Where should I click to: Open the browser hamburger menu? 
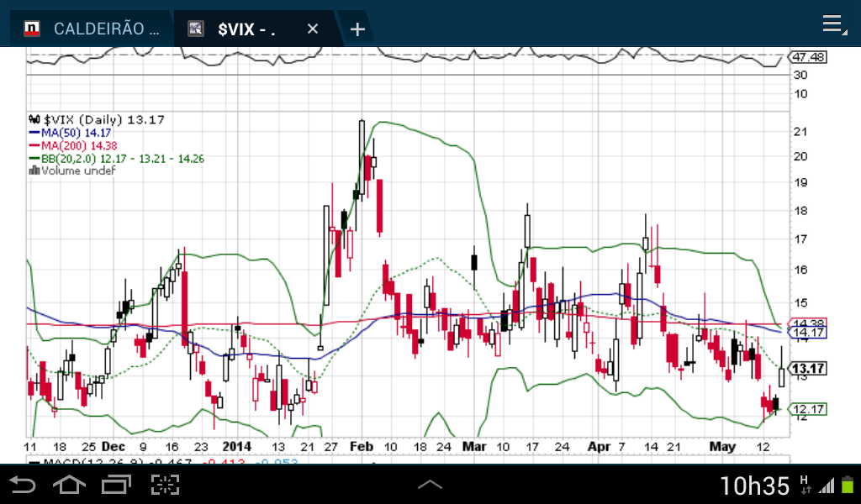832,24
